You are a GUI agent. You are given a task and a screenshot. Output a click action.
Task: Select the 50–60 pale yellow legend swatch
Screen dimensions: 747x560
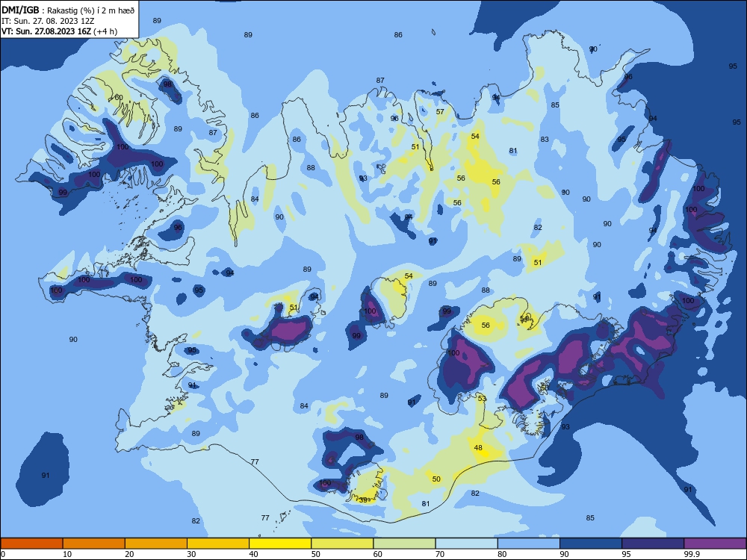(342, 544)
